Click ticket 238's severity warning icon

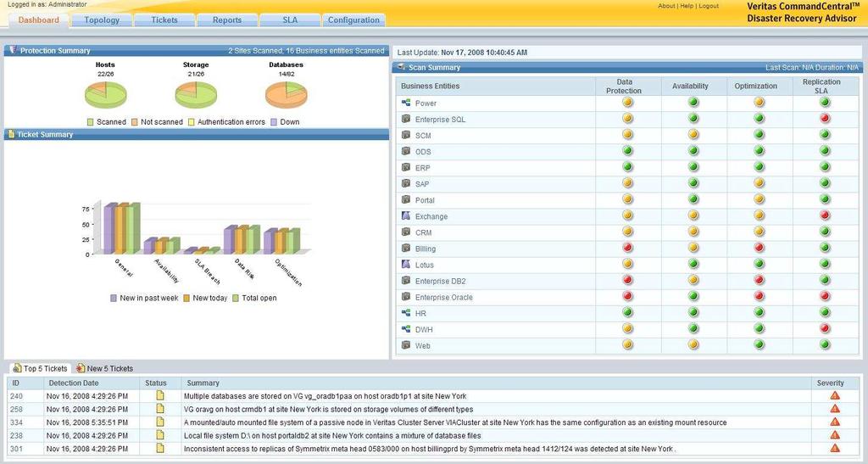coord(835,435)
